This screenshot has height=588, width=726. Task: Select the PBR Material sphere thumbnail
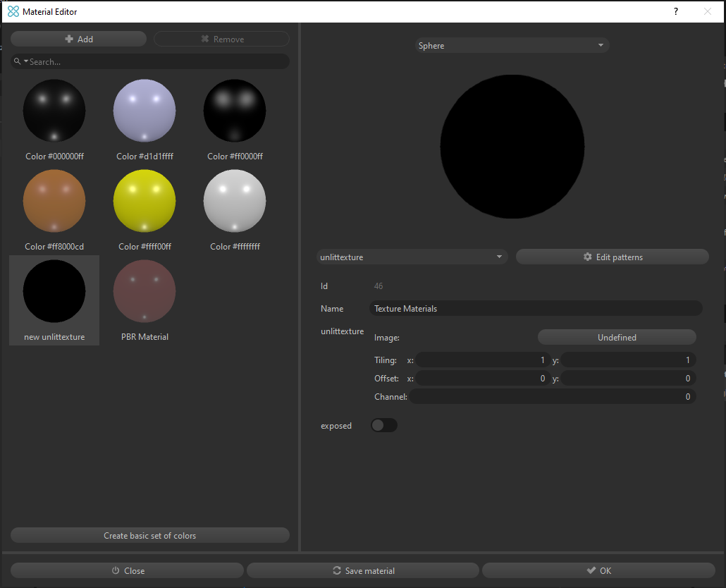click(144, 291)
